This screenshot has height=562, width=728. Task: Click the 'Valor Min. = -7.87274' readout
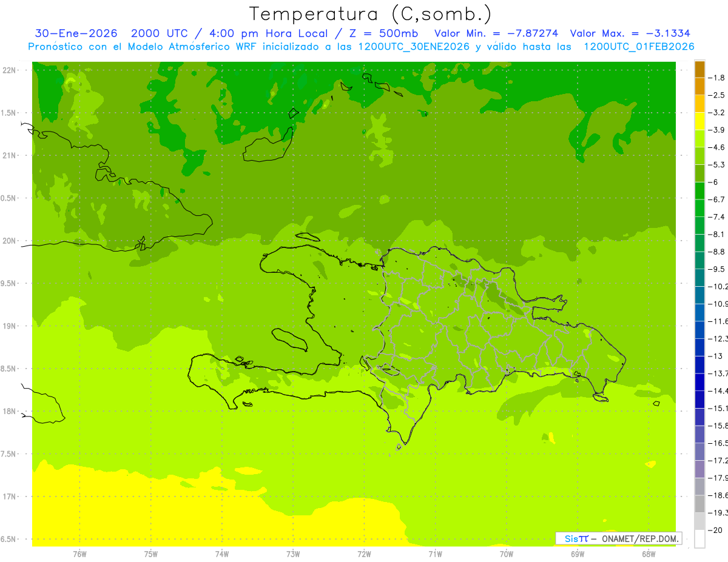(x=496, y=33)
